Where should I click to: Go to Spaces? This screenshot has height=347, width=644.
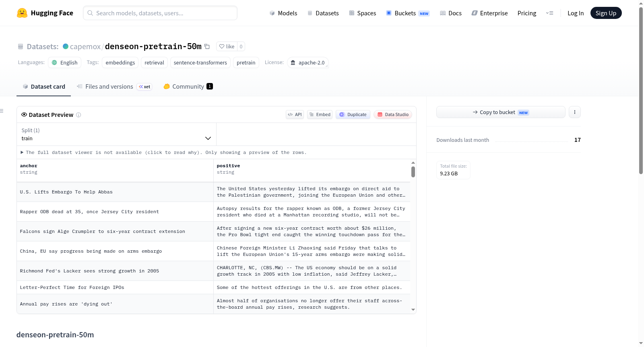[x=363, y=13]
